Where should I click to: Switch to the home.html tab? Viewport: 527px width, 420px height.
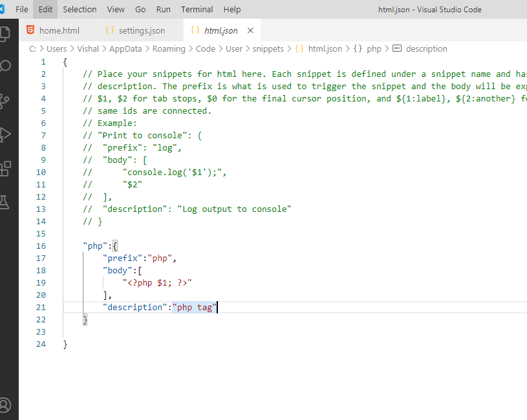(x=61, y=30)
